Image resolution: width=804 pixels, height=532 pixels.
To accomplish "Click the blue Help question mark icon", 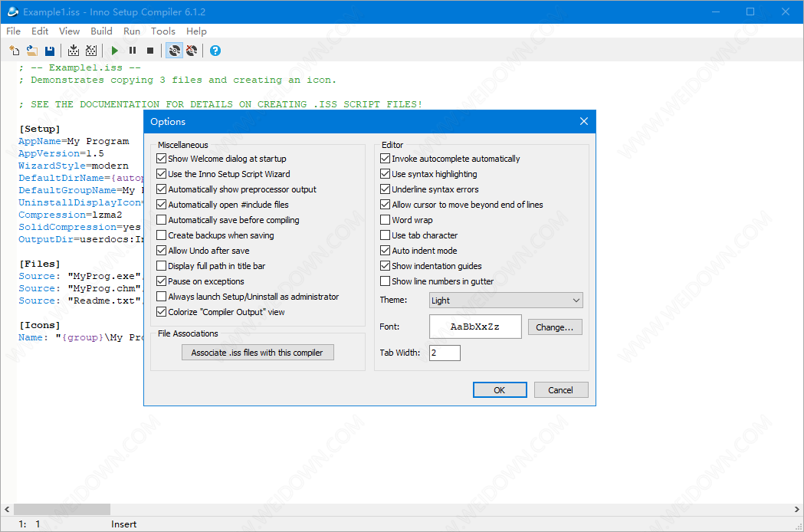I will 215,51.
